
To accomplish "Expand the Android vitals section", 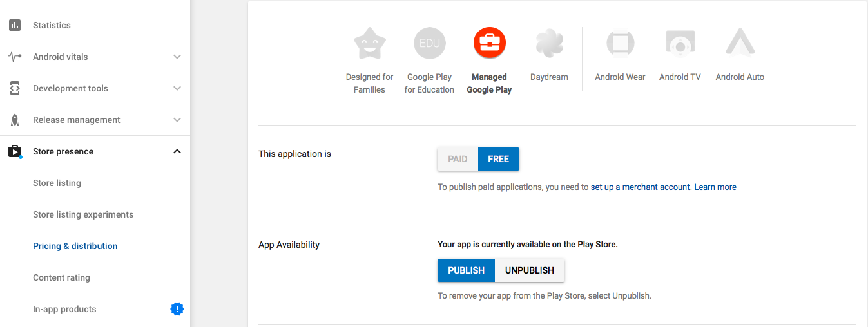I will 177,57.
